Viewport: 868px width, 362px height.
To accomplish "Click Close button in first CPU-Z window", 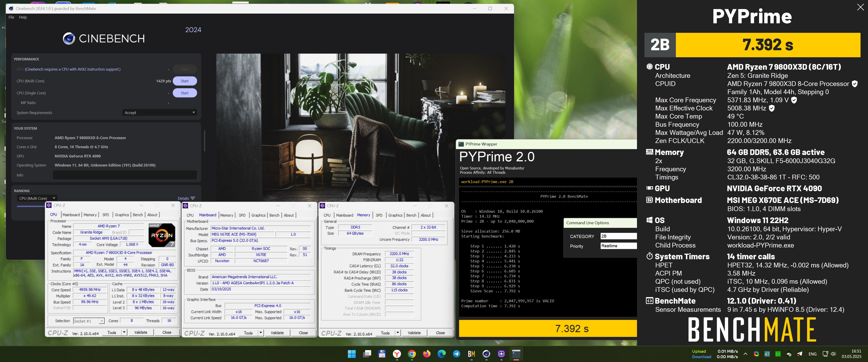I will [x=167, y=333].
